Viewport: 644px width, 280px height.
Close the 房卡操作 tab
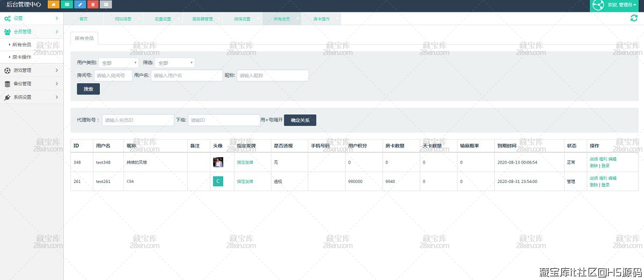pos(337,18)
